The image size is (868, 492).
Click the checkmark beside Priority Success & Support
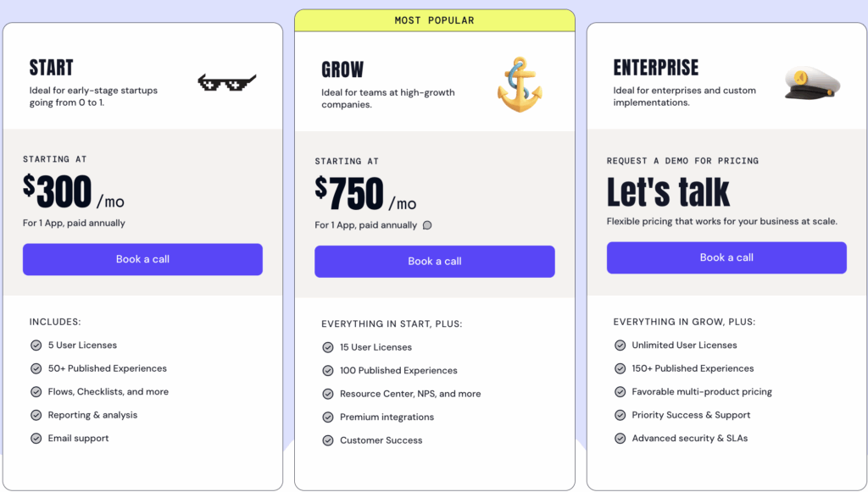[x=620, y=415]
